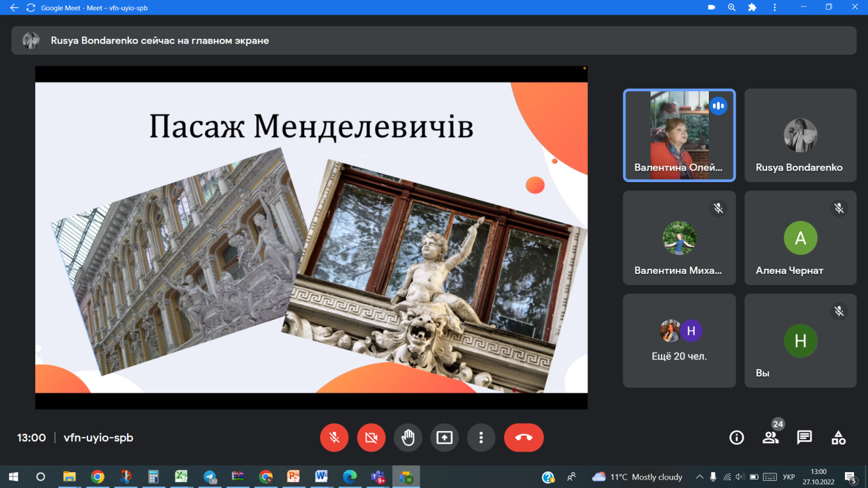Click the present screen icon
The width and height of the screenshot is (868, 488).
pyautogui.click(x=445, y=438)
